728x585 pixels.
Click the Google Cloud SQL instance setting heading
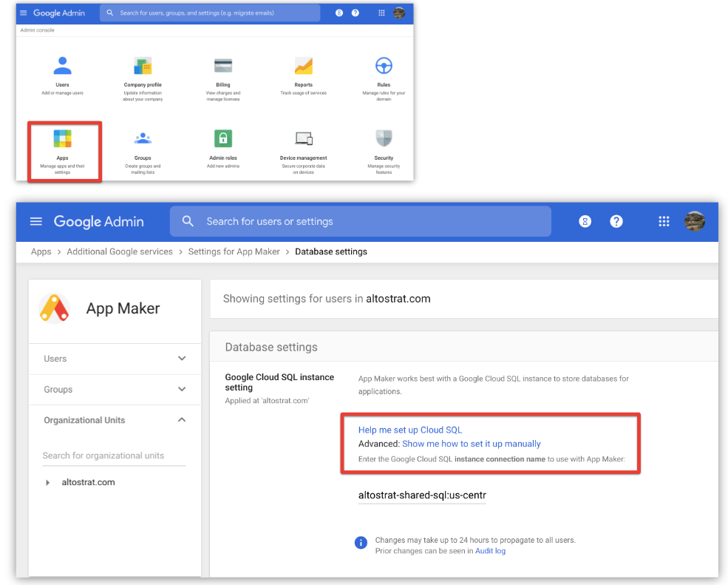click(279, 382)
